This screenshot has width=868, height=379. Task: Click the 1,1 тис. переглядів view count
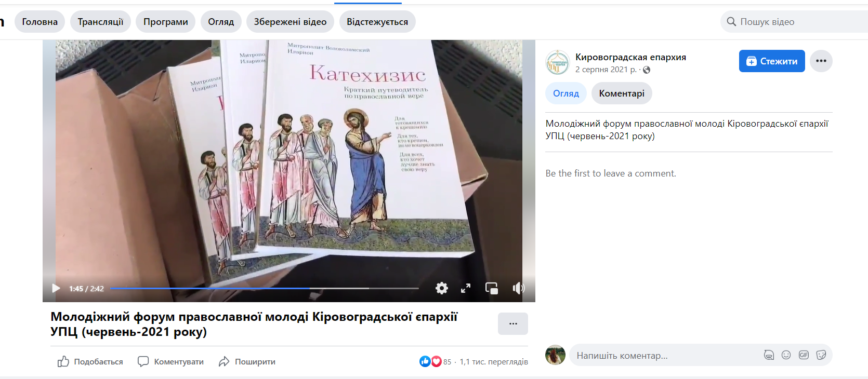click(494, 362)
